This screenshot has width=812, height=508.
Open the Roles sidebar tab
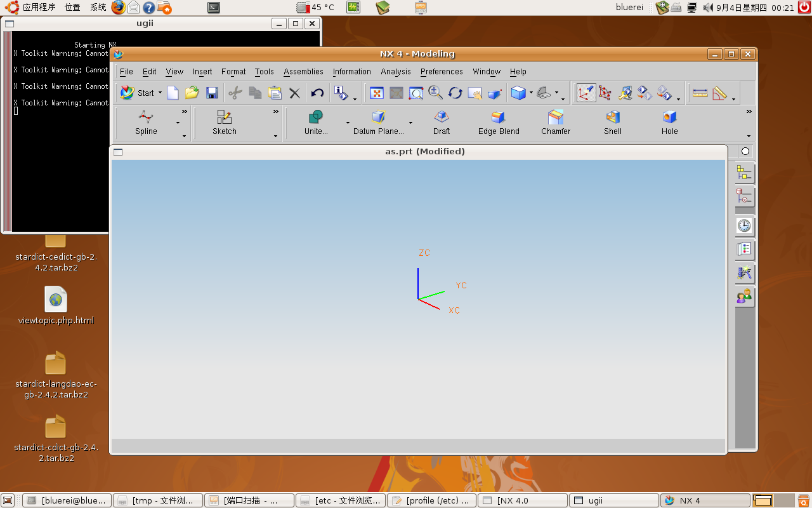point(744,296)
